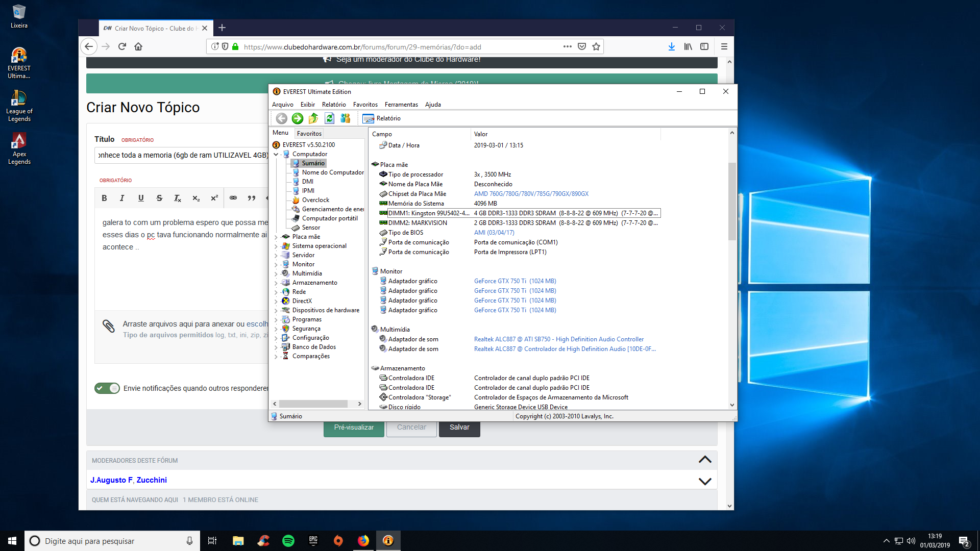Expand Placa mãe tree node
The image size is (980, 551).
pos(276,237)
